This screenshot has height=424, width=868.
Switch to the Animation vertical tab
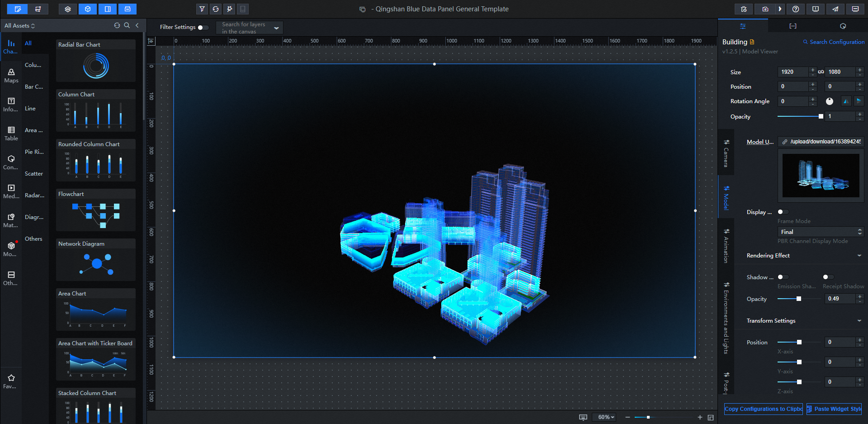[x=726, y=247]
